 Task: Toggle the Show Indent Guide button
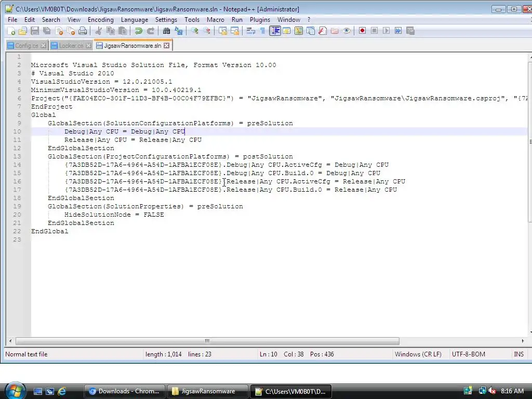coord(275,31)
